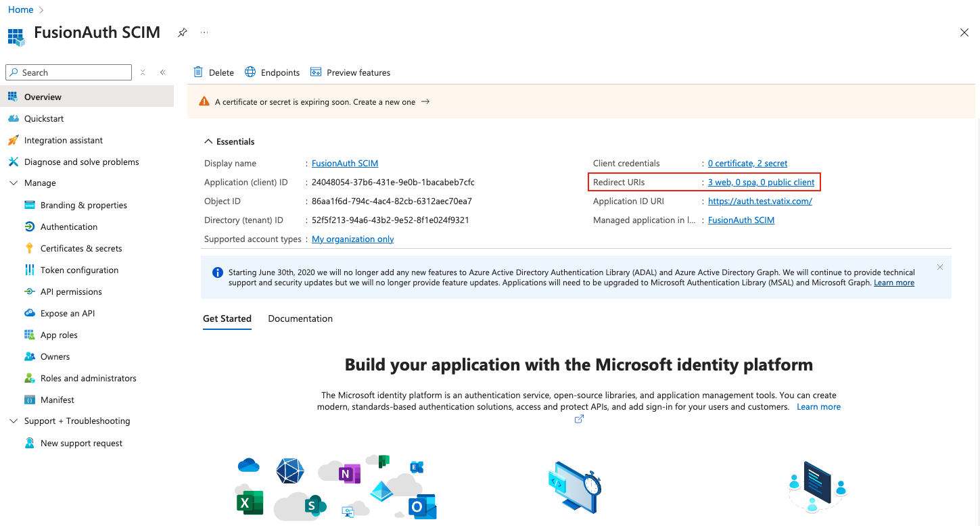Clear the sidebar search with X icon
The image size is (980, 526).
click(143, 72)
